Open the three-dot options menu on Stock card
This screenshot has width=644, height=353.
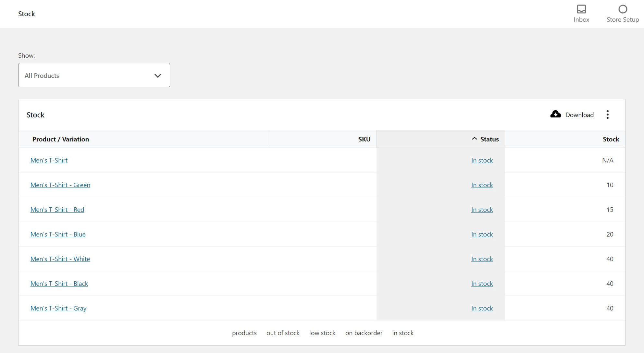tap(608, 115)
